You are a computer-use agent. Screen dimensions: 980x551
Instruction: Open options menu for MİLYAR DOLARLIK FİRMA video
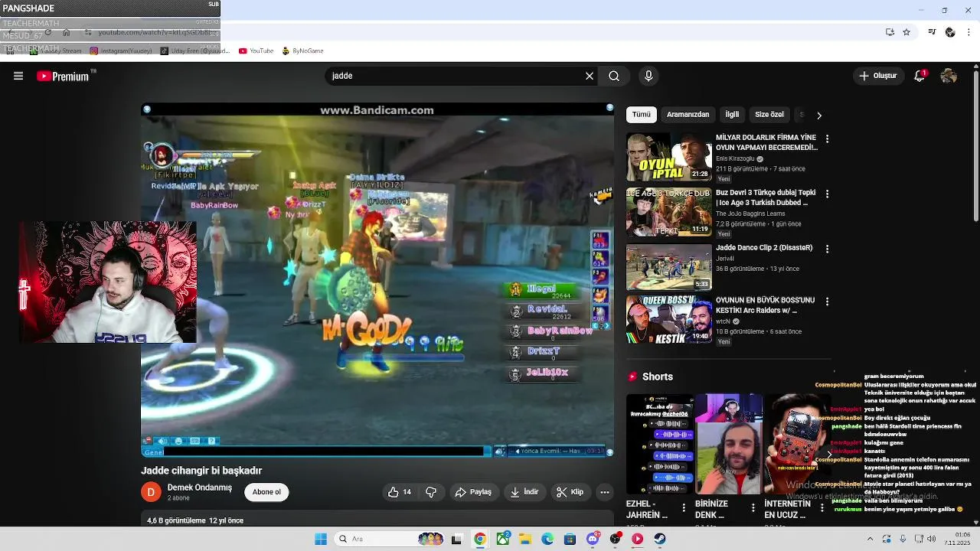[827, 139]
